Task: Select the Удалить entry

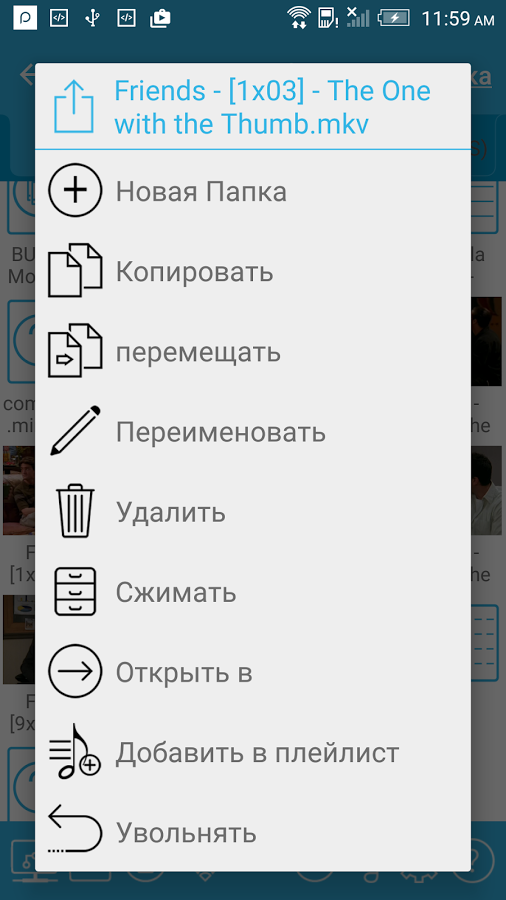Action: [x=171, y=512]
